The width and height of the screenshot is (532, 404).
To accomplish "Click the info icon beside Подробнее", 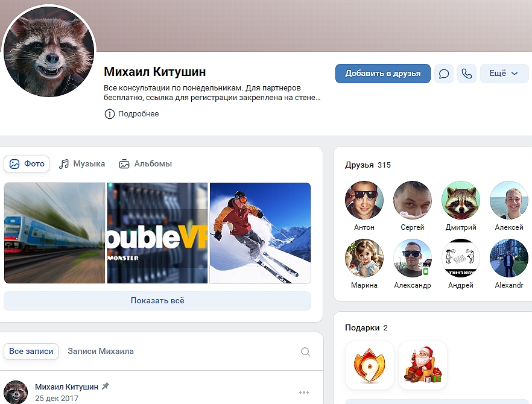I will (109, 114).
